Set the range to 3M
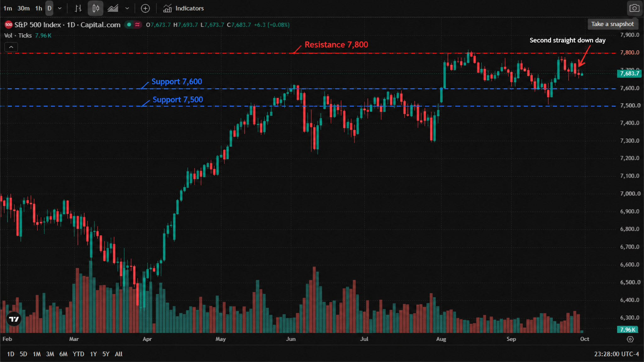The width and height of the screenshot is (644, 362). coord(50,354)
